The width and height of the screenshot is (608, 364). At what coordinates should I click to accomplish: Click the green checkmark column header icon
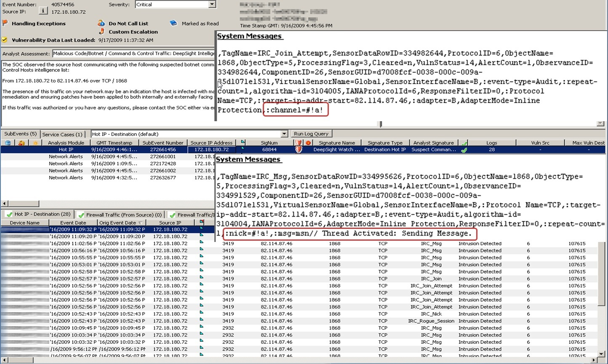464,143
